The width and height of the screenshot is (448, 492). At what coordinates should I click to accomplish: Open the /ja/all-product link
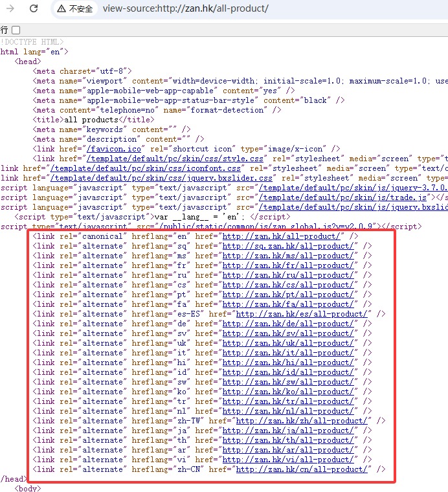point(288,430)
